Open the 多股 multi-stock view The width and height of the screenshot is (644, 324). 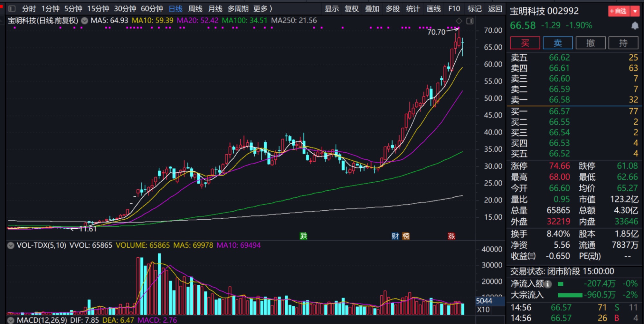pos(393,9)
